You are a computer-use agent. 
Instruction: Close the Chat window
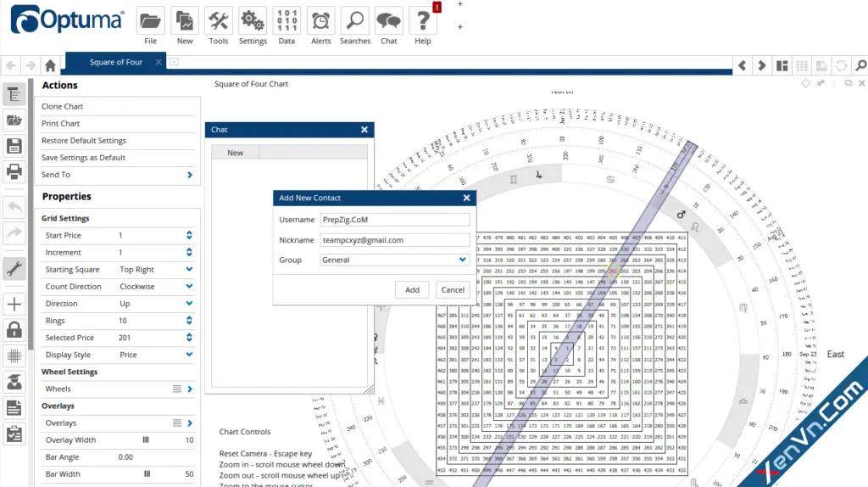pos(364,130)
